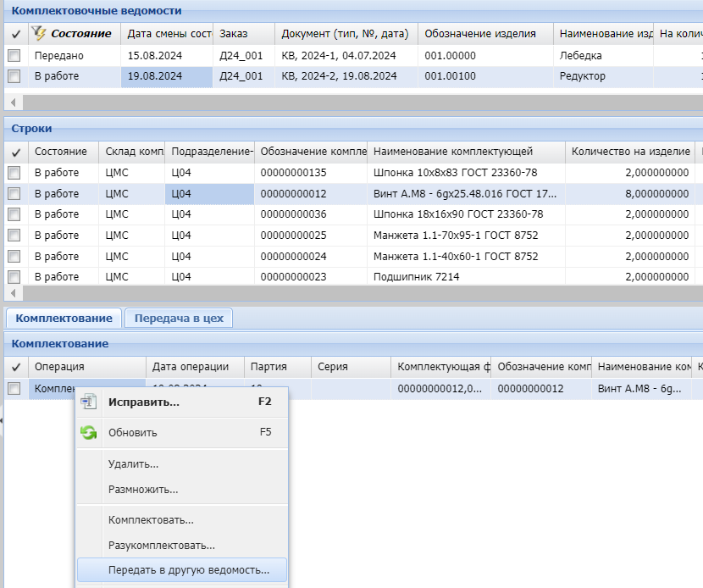Select checkbox of the Комплектование operation row

coord(14,389)
